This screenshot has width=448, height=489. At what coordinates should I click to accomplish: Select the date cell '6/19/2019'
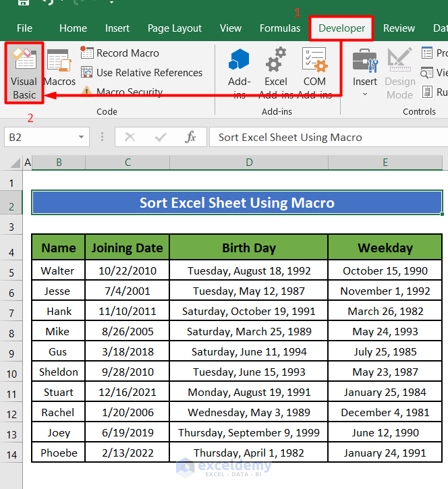[x=128, y=432]
